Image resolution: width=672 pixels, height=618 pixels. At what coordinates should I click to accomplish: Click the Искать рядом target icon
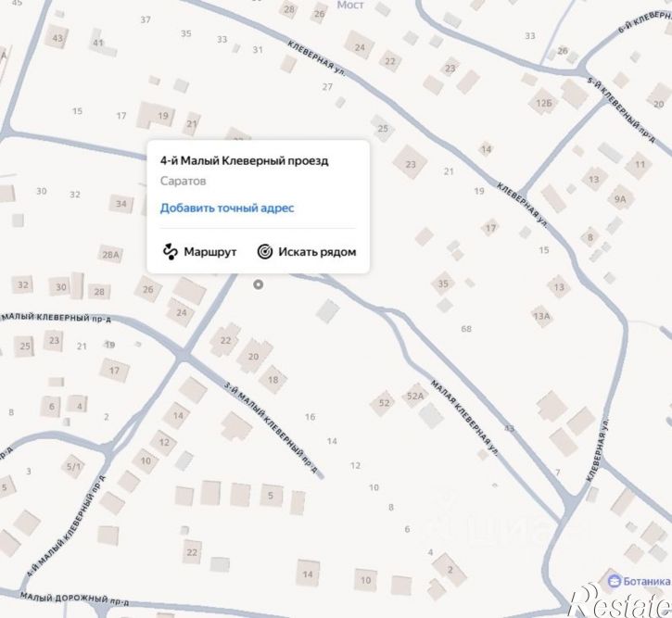[x=265, y=251]
